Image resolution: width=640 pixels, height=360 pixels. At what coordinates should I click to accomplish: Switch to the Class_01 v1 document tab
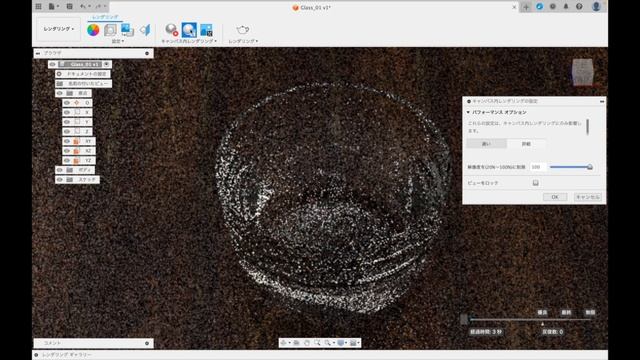click(312, 7)
